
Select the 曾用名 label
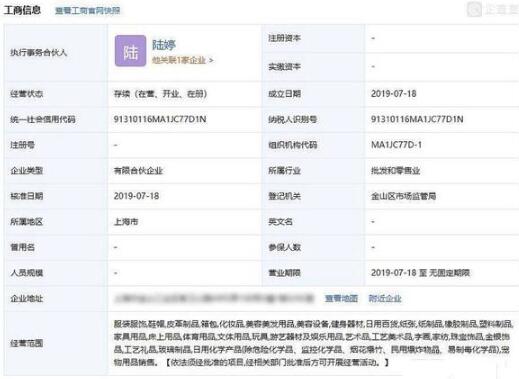[x=22, y=247]
